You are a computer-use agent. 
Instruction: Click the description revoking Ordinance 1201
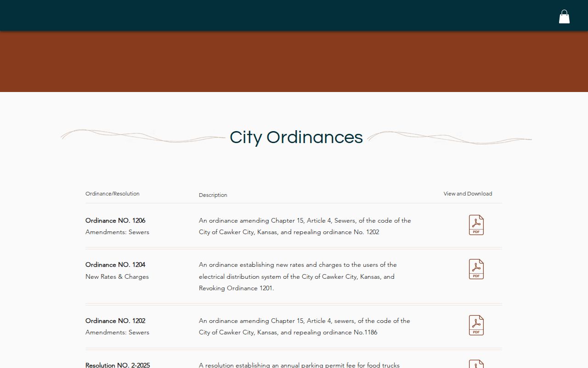[298, 276]
